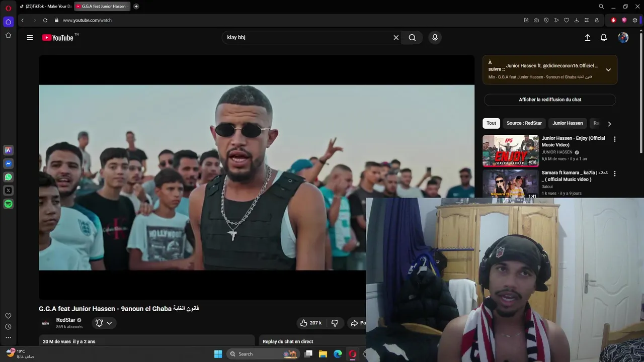
Task: Open the YouTube guide hamburger menu
Action: pyautogui.click(x=30, y=38)
